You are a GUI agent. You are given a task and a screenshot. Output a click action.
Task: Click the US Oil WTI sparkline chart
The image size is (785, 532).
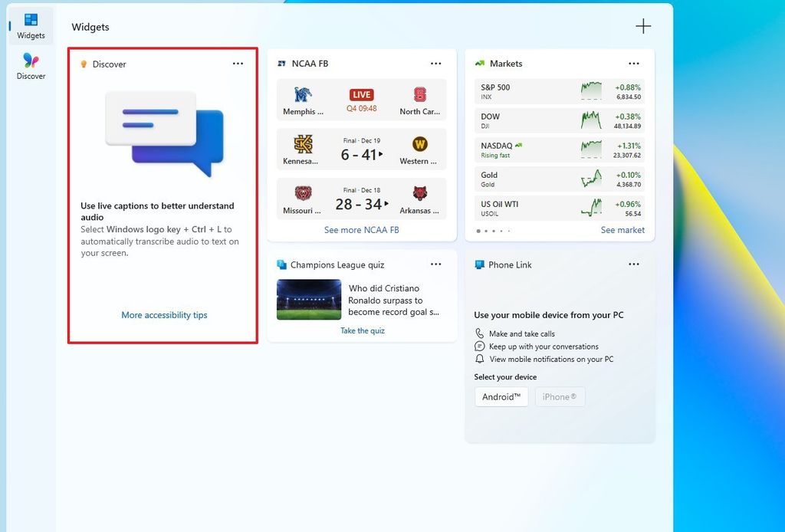pos(591,208)
